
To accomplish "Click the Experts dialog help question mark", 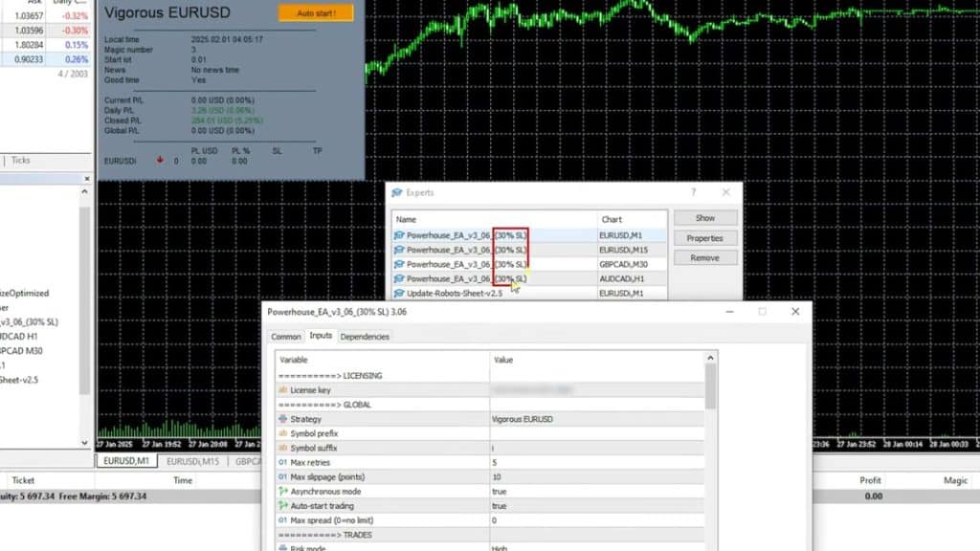I will coord(694,192).
